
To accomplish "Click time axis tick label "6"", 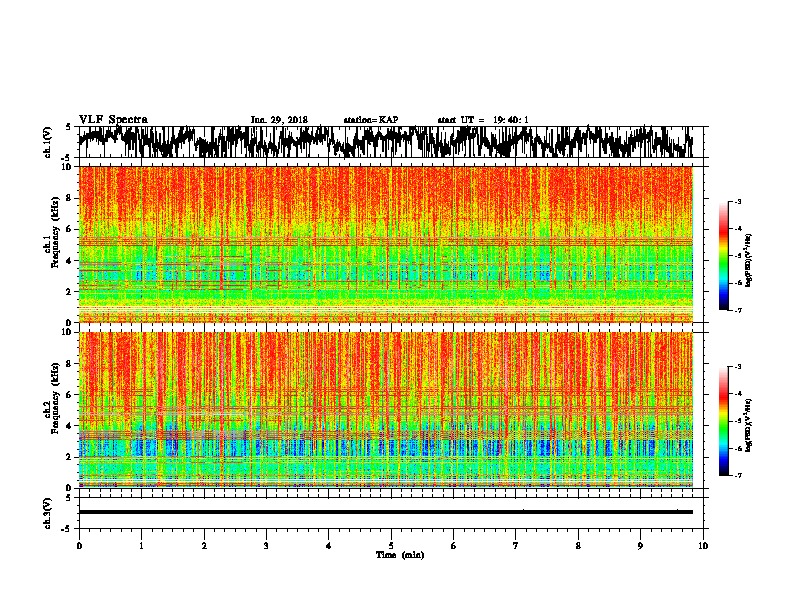I will pyautogui.click(x=453, y=546).
